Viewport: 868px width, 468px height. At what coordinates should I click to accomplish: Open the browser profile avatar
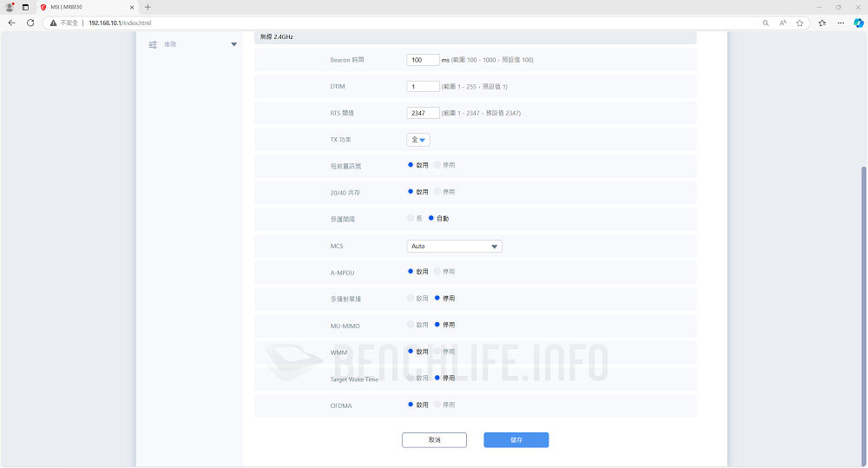tap(10, 7)
